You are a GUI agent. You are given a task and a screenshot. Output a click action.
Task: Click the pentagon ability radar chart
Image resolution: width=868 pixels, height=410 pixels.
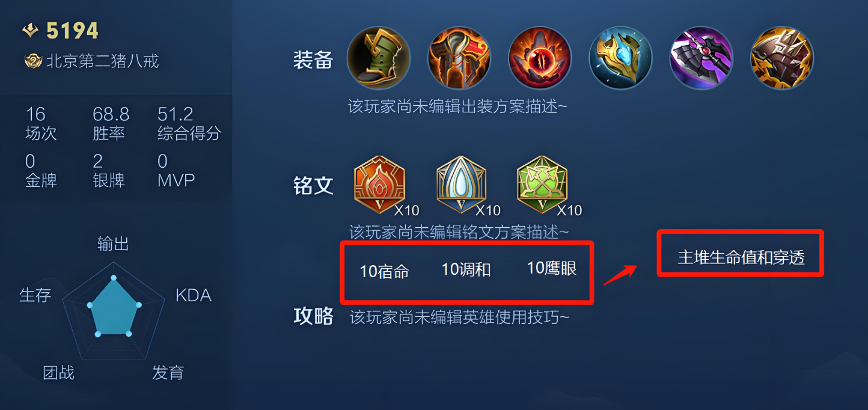pyautogui.click(x=114, y=307)
